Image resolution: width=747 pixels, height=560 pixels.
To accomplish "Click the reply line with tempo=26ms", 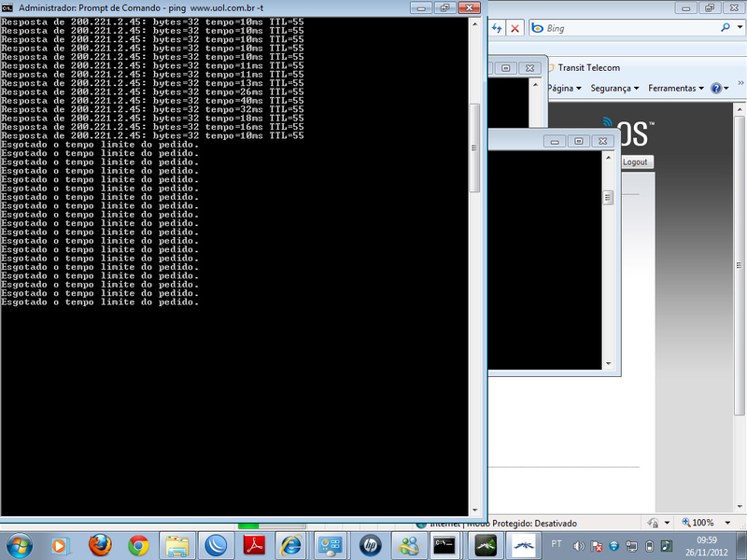I will point(152,91).
